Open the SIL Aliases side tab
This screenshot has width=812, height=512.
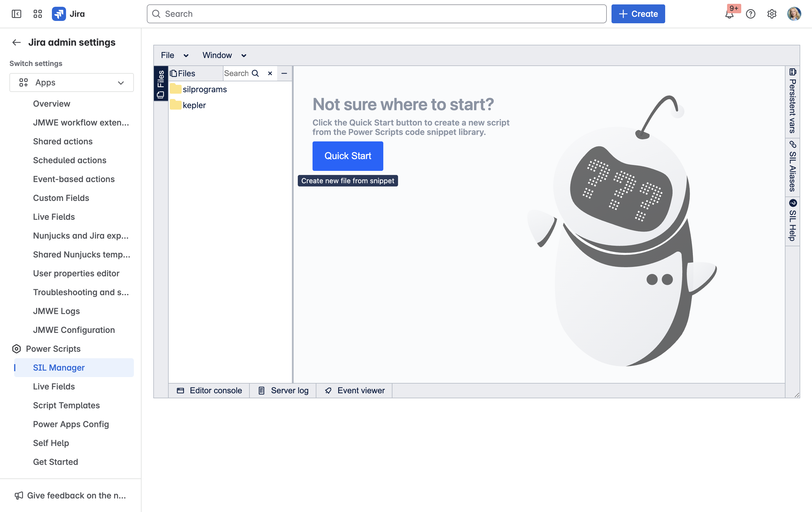click(793, 167)
